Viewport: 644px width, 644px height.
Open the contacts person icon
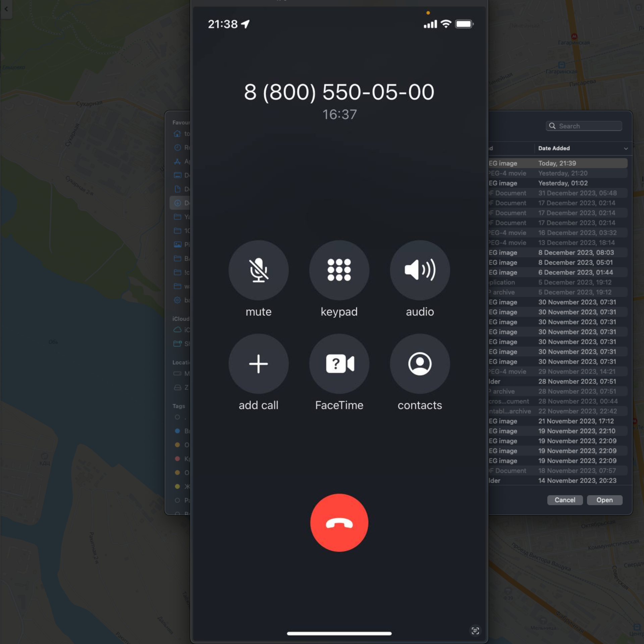420,363
